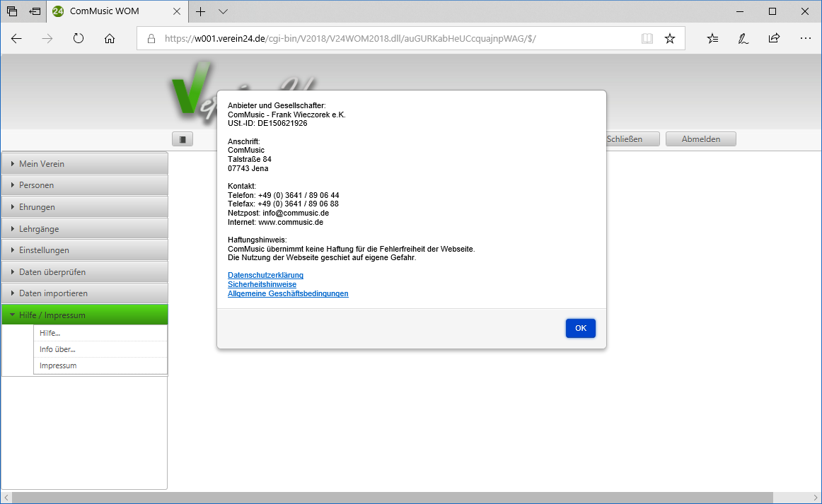
Task: Expand the Ehrungen section
Action: click(84, 207)
